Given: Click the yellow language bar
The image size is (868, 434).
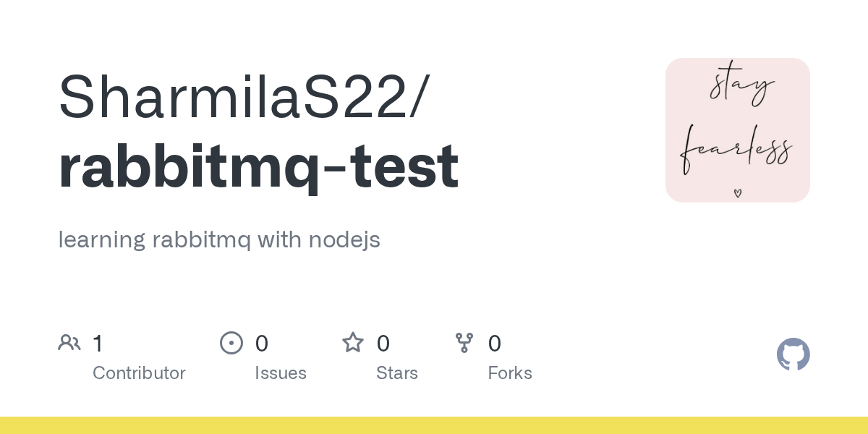Looking at the screenshot, I should coord(434,425).
